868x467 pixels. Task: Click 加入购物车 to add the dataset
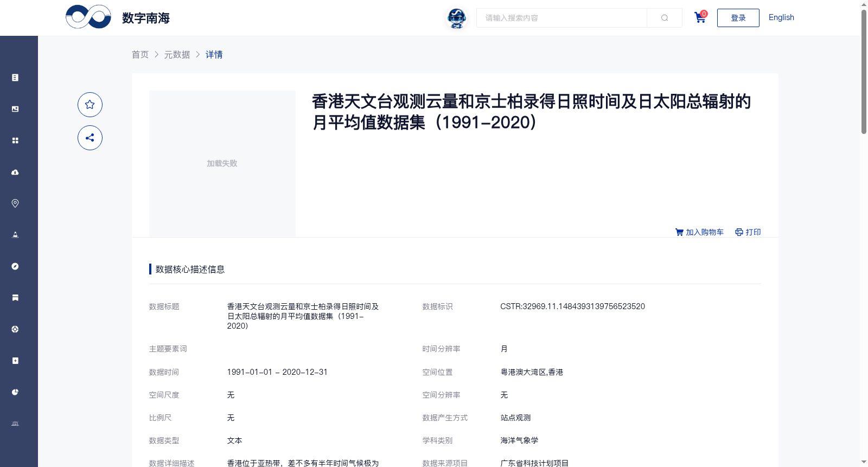coord(699,232)
